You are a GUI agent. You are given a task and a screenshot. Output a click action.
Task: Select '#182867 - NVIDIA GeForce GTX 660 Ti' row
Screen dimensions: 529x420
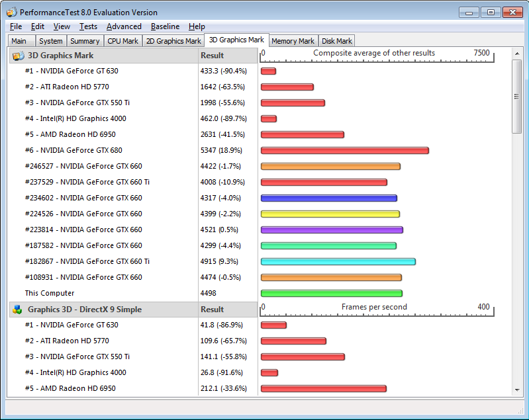[x=87, y=261]
